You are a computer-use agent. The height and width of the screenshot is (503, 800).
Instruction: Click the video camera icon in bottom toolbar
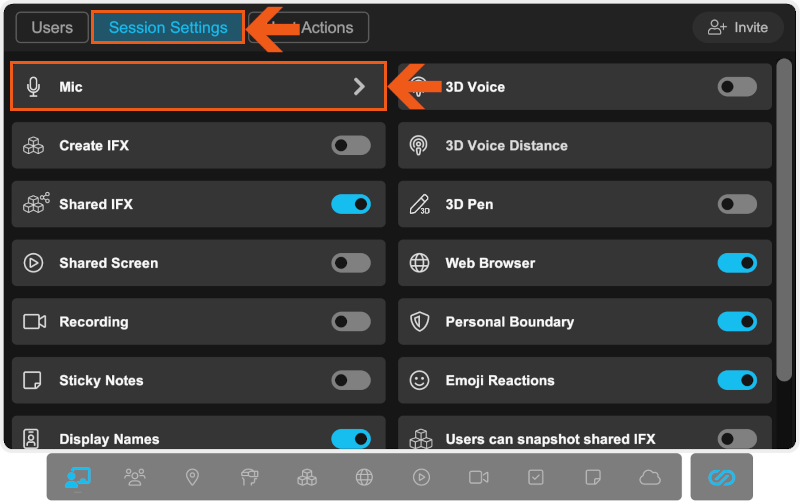click(x=478, y=477)
